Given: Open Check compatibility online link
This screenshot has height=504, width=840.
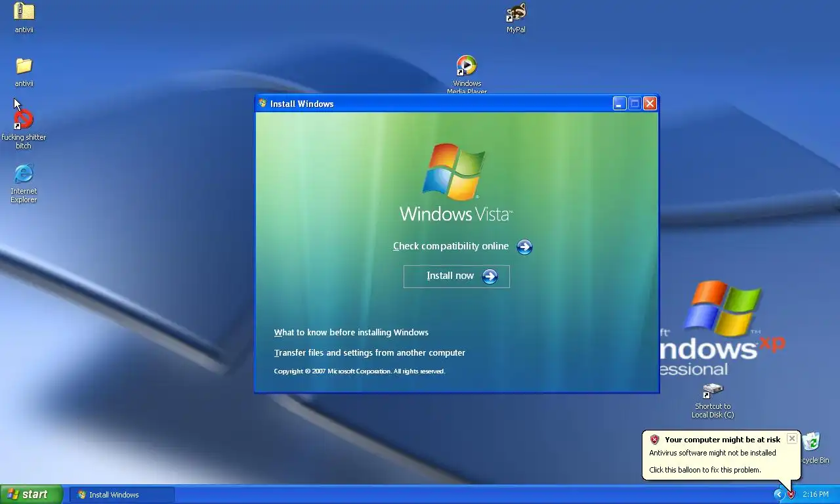Looking at the screenshot, I should point(451,246).
